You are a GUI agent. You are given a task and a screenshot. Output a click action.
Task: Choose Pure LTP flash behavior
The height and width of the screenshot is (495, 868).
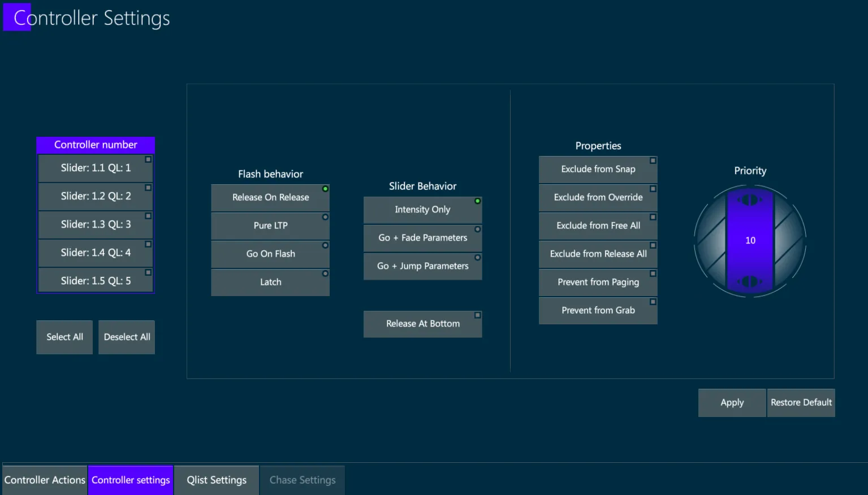270,225
